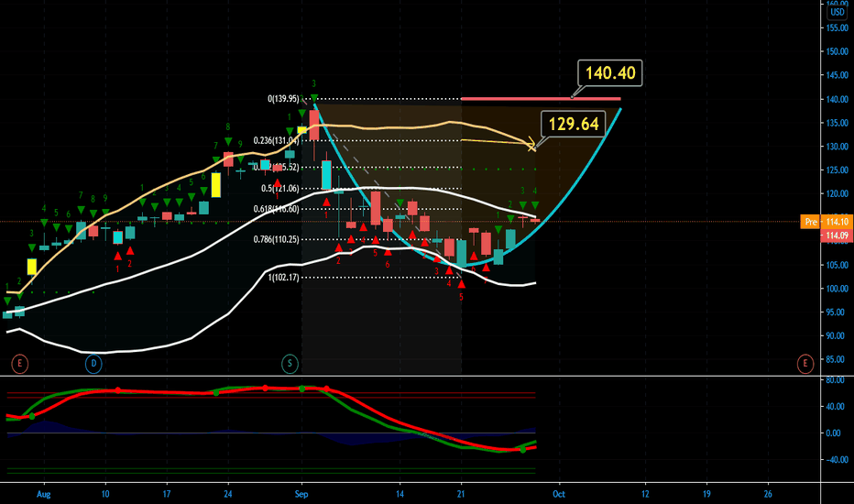Click the Fibonacci 1(102.17) level label
The width and height of the screenshot is (854, 504).
tap(283, 278)
